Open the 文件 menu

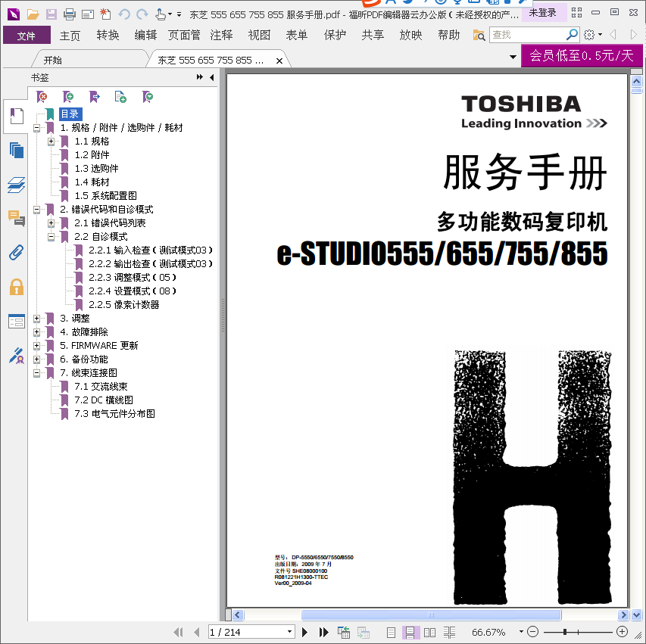[x=27, y=35]
